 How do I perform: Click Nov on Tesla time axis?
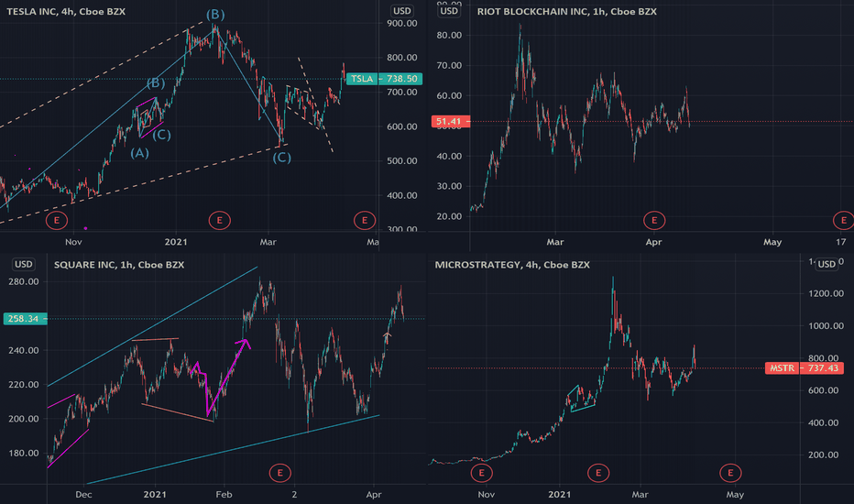(x=73, y=242)
